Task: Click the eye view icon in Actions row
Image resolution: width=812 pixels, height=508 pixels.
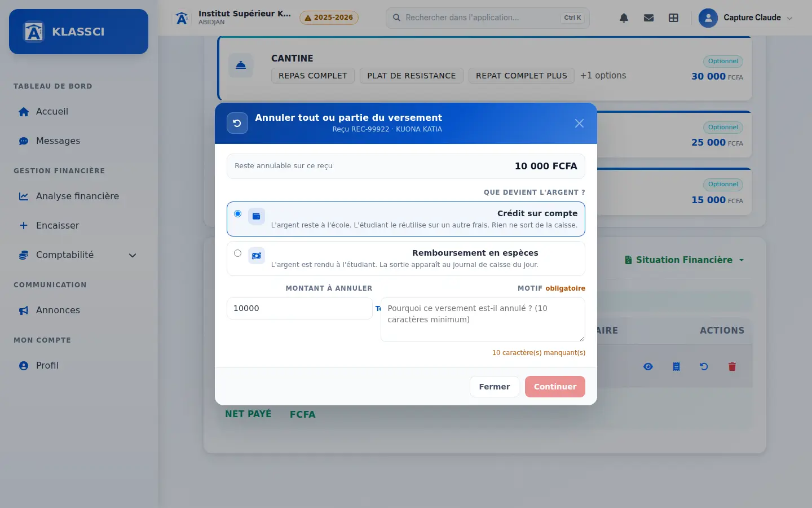Action: tap(648, 367)
